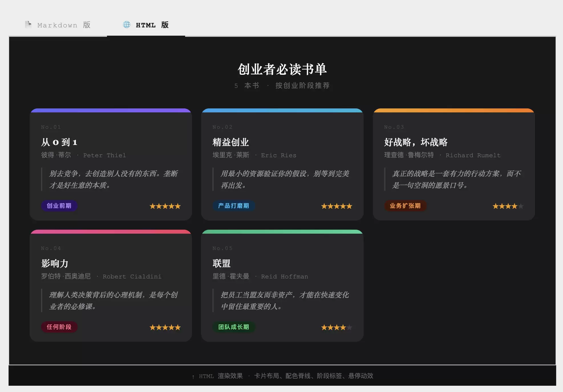Click the No.05 card number label
Viewport: 563px width, 392px height.
coord(222,248)
